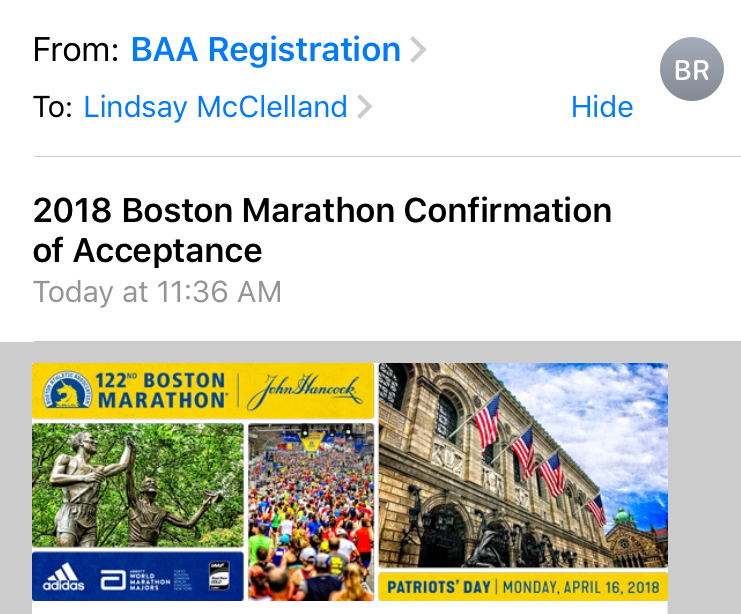Tap the Patriots' Day date banner

pos(523,586)
